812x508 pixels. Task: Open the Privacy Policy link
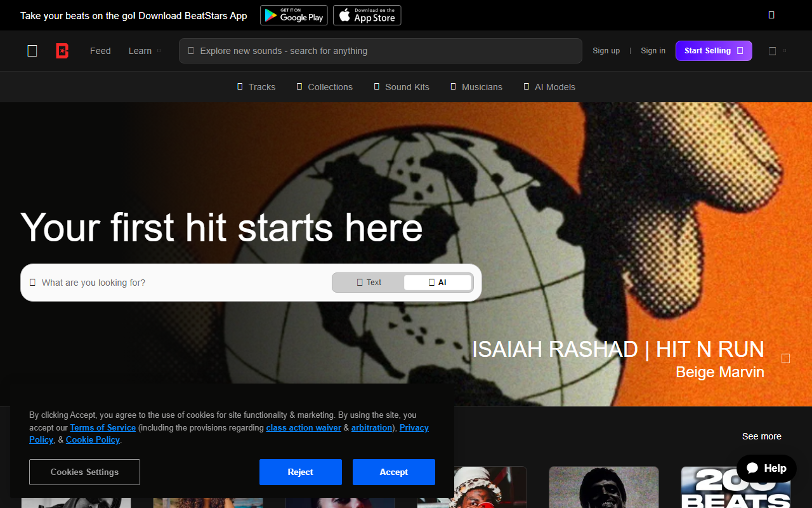click(414, 428)
